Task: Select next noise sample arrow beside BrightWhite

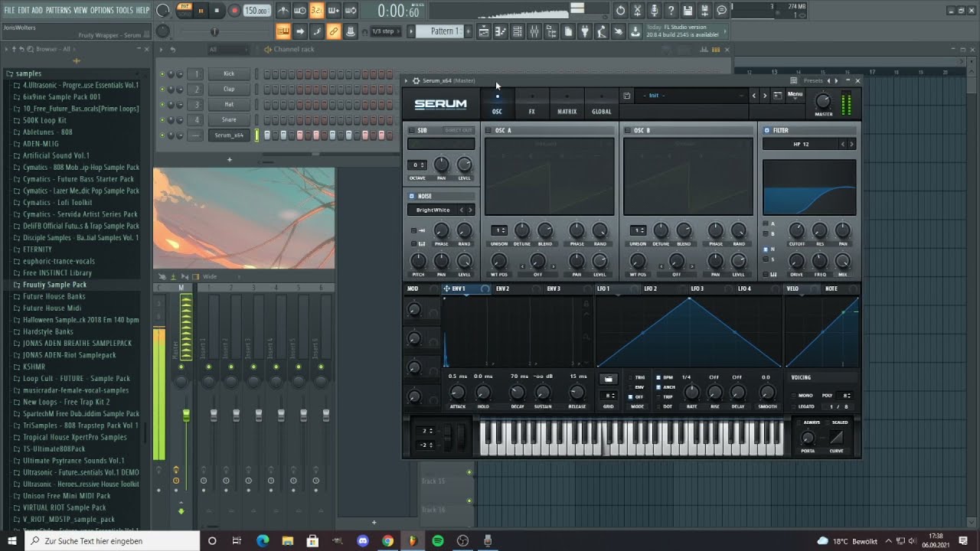Action: pyautogui.click(x=469, y=210)
